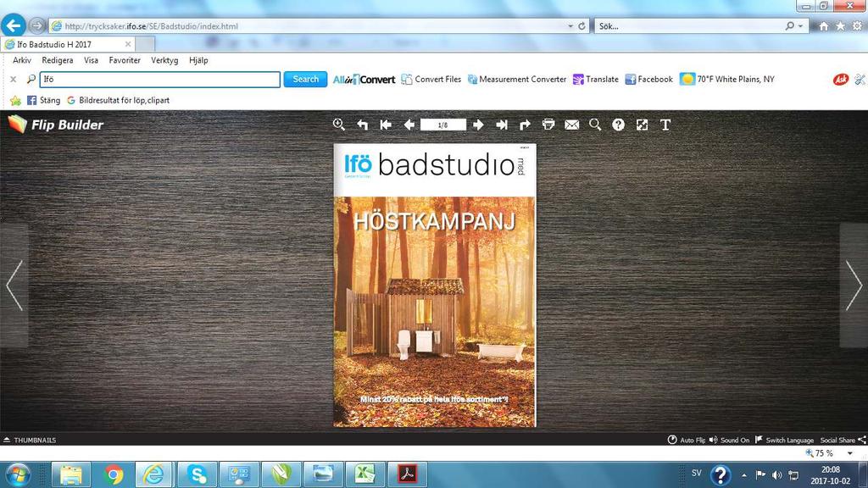Open Facebook toolbar link
The height and width of the screenshot is (488, 868).
[x=648, y=80]
